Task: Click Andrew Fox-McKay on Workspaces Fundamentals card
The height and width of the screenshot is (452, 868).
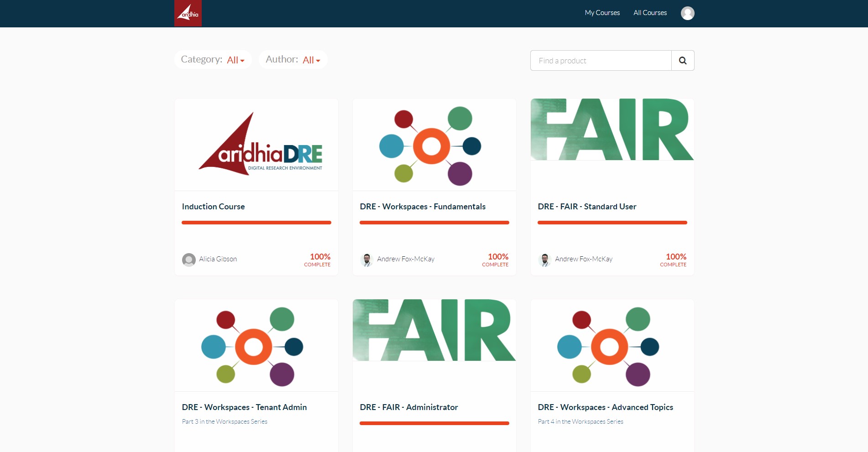Action: pos(406,259)
